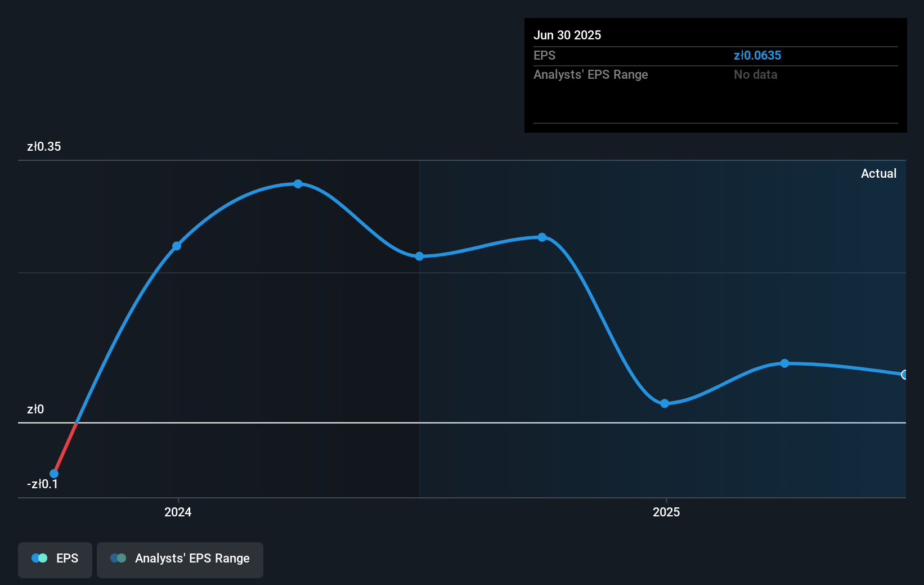Image resolution: width=924 pixels, height=585 pixels.
Task: Select the data point after the 2025 low
Action: coord(784,363)
